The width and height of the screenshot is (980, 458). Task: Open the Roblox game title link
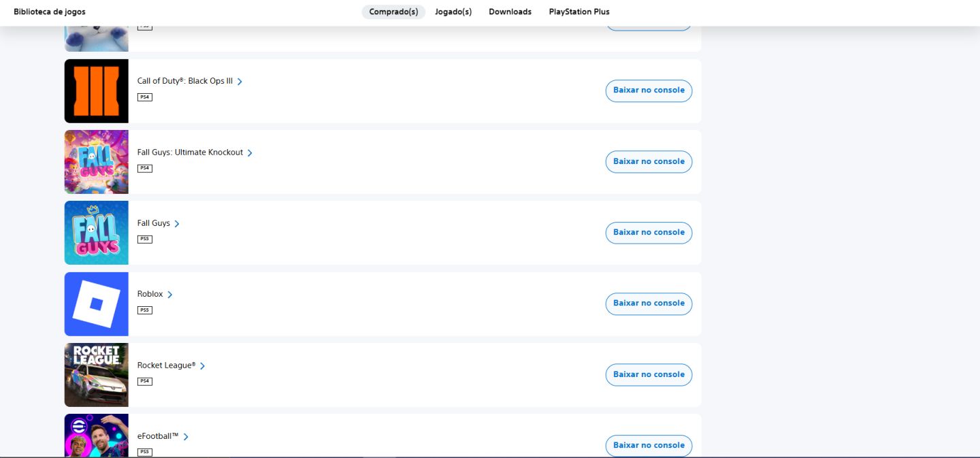(x=150, y=294)
